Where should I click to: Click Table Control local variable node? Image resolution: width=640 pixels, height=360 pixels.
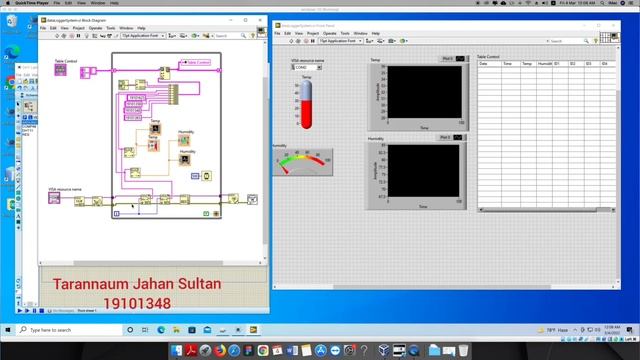196,62
